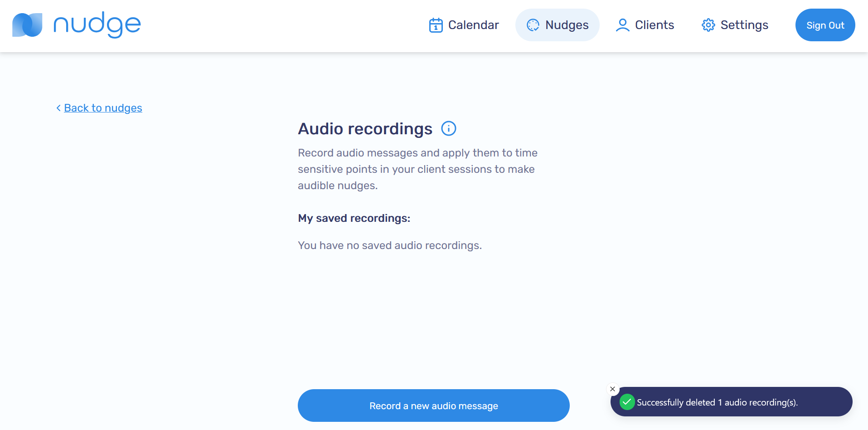Image resolution: width=868 pixels, height=430 pixels.
Task: Select the Nudges tab label
Action: [567, 25]
